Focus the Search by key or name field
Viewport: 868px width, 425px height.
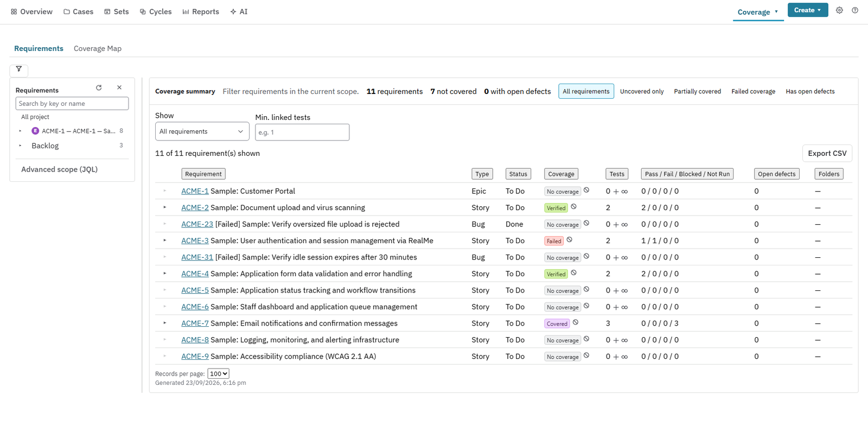click(72, 103)
